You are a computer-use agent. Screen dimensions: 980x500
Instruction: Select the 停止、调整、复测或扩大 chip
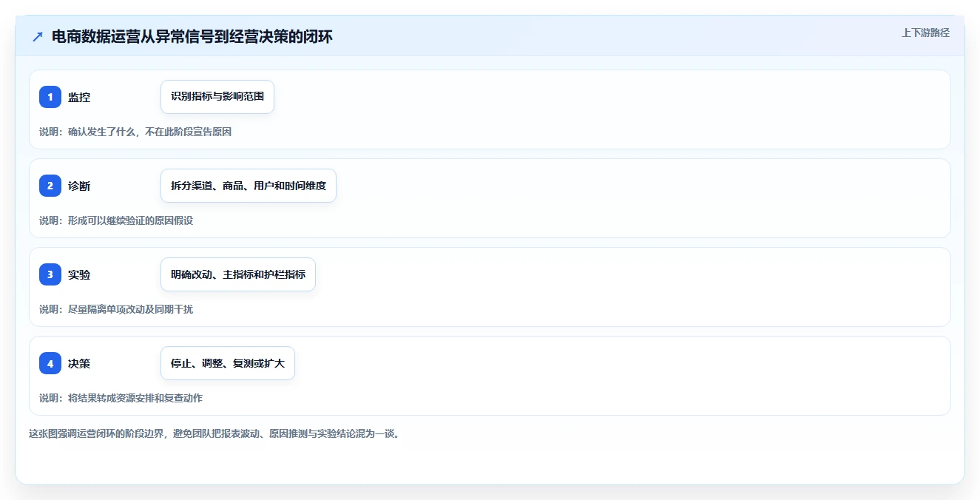[228, 363]
